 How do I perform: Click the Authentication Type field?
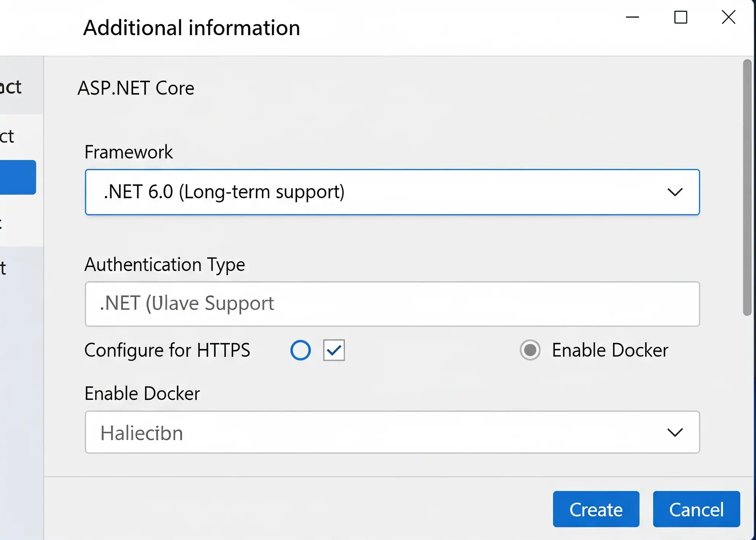coord(392,304)
